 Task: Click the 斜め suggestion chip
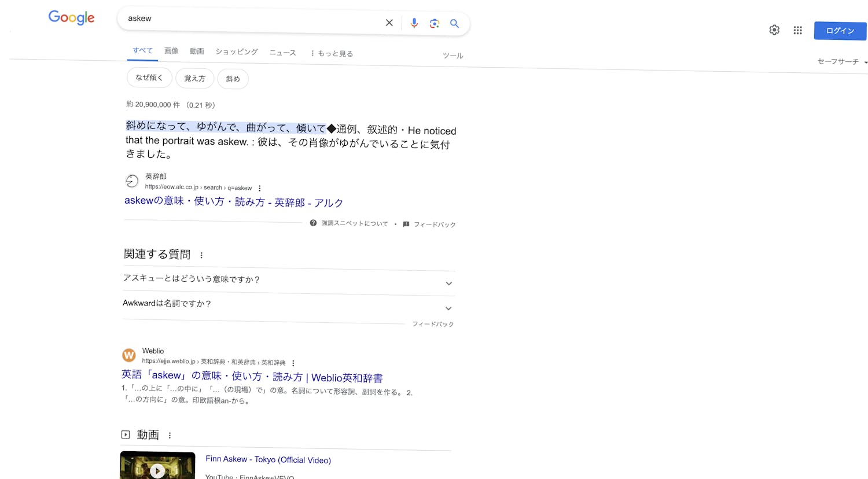(x=233, y=79)
